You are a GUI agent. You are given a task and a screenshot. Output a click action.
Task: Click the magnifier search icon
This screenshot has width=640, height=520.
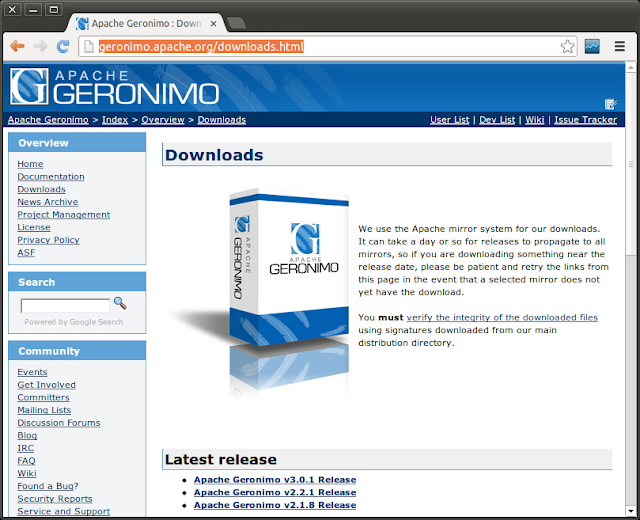[120, 303]
